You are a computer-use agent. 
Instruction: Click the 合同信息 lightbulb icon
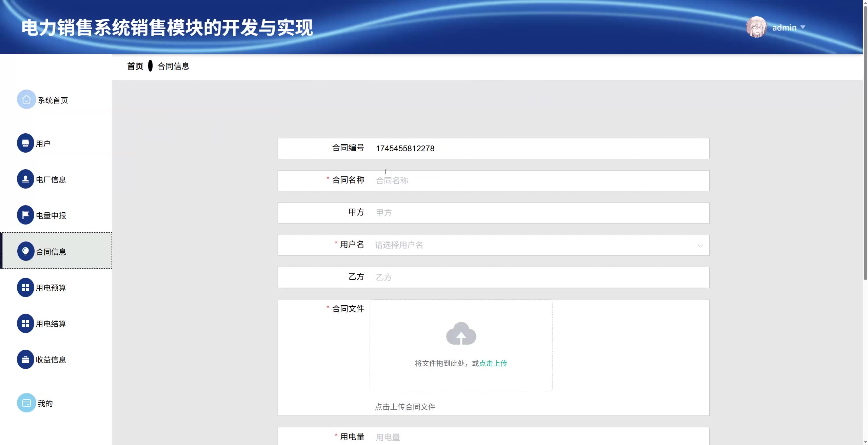pos(25,251)
